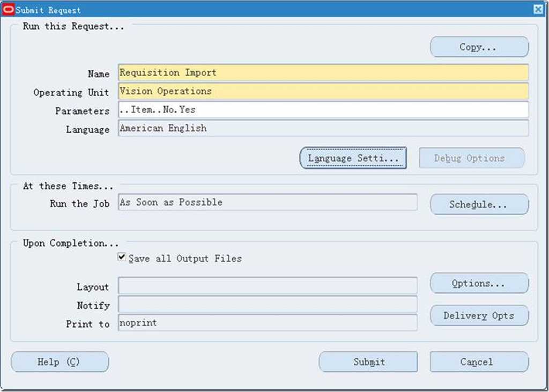
Task: Open Delivery Opts settings
Action: coord(479,315)
